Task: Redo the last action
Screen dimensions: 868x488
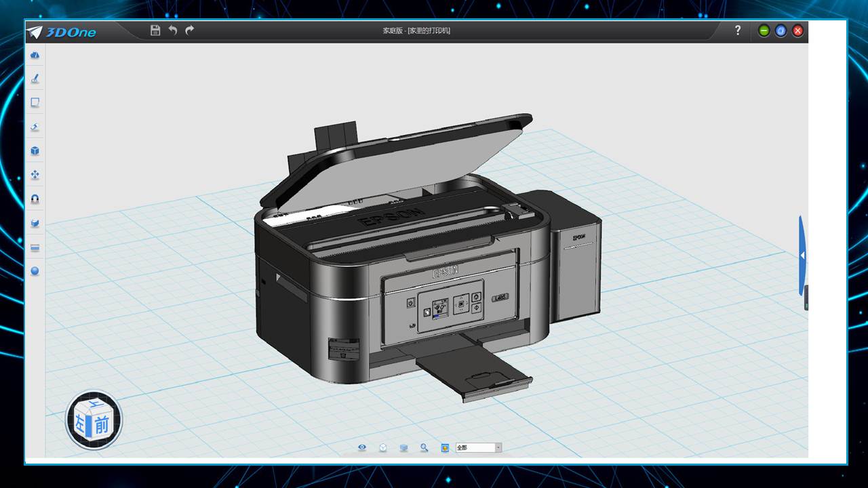Action: coord(190,30)
